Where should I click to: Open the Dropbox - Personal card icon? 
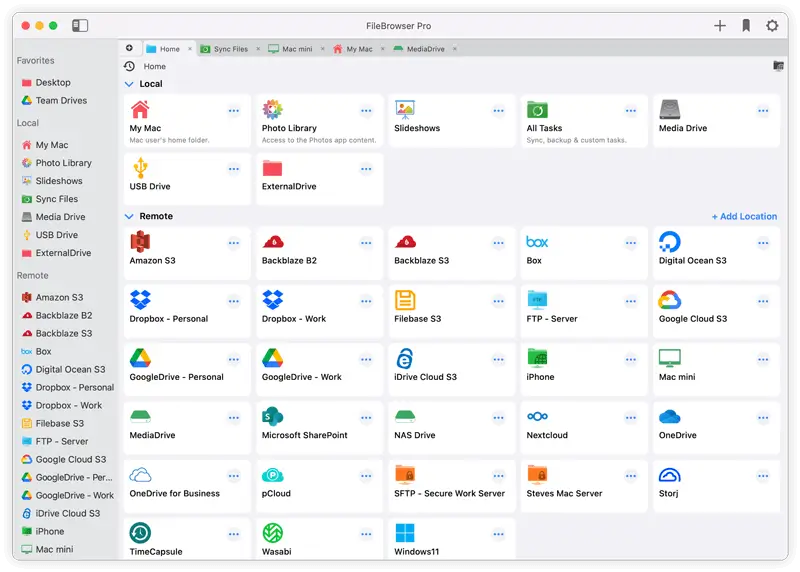tap(140, 300)
